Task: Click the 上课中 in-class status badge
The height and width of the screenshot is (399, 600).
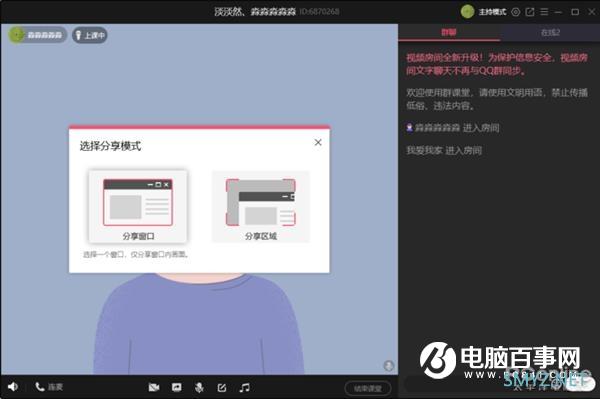Action: 90,35
